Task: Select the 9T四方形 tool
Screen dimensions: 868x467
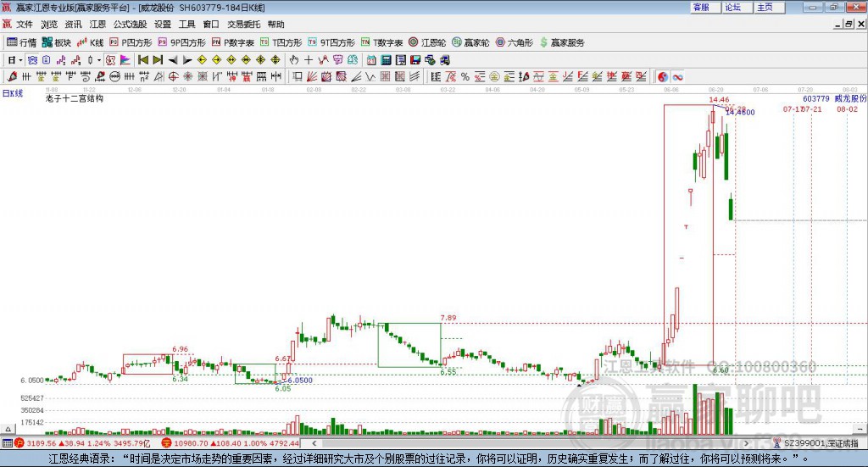Action: click(x=331, y=42)
